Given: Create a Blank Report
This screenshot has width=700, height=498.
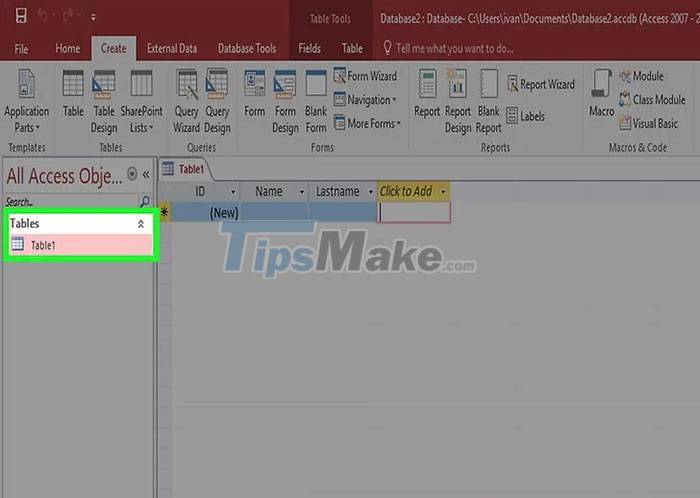Looking at the screenshot, I should [489, 101].
